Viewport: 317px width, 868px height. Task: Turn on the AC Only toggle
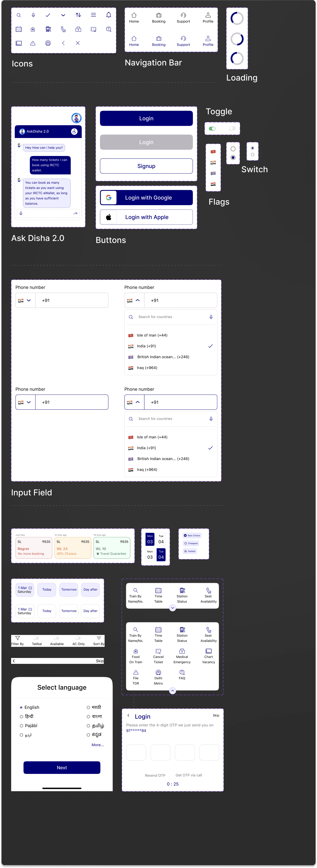click(x=78, y=638)
